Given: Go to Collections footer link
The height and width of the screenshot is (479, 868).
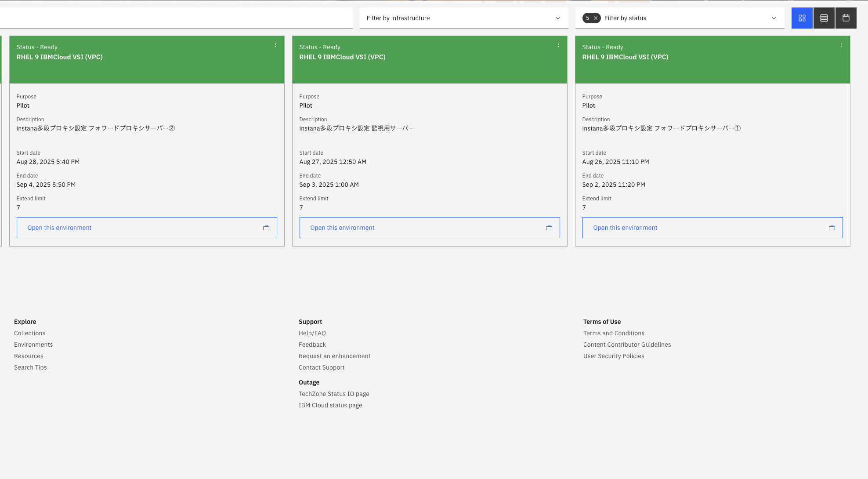Looking at the screenshot, I should click(29, 333).
